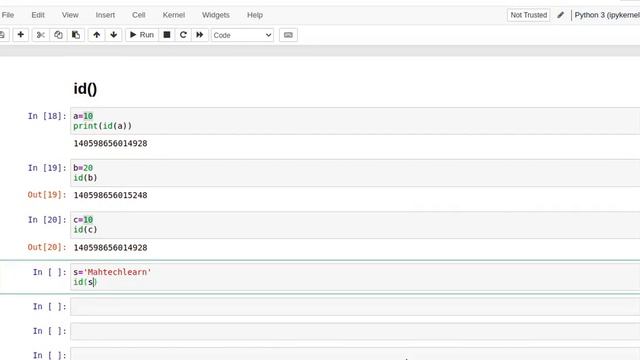Restart the kernel icon

coord(183,35)
